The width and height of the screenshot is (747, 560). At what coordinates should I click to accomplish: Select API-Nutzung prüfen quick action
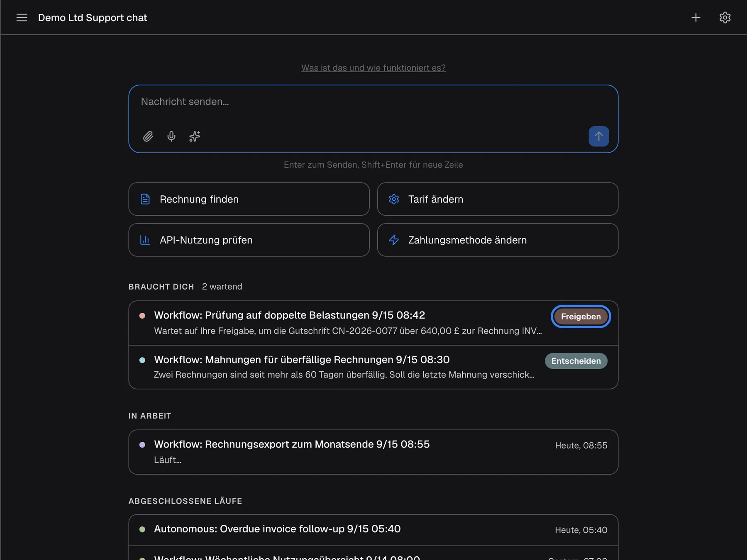[x=249, y=240]
